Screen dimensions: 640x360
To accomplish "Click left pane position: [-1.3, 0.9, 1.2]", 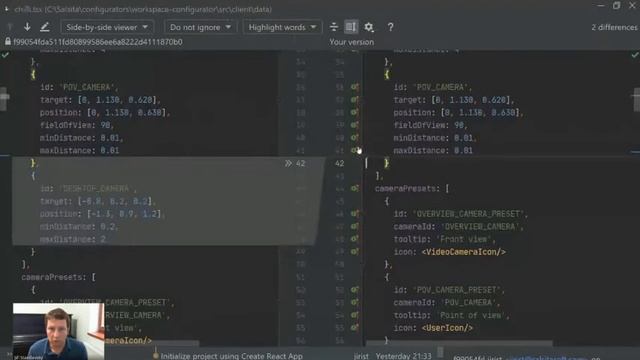I will [x=102, y=214].
